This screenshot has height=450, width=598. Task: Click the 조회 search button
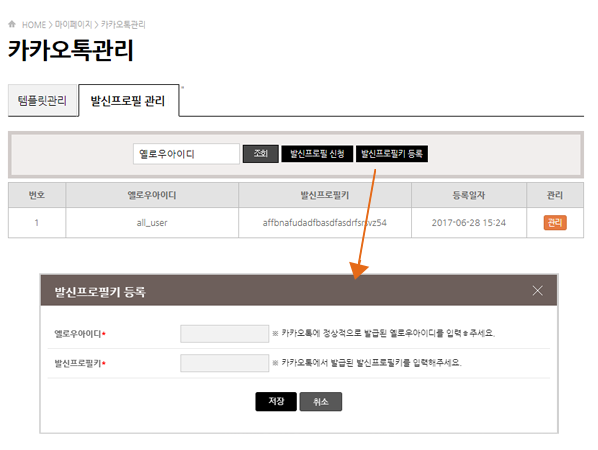(x=260, y=154)
